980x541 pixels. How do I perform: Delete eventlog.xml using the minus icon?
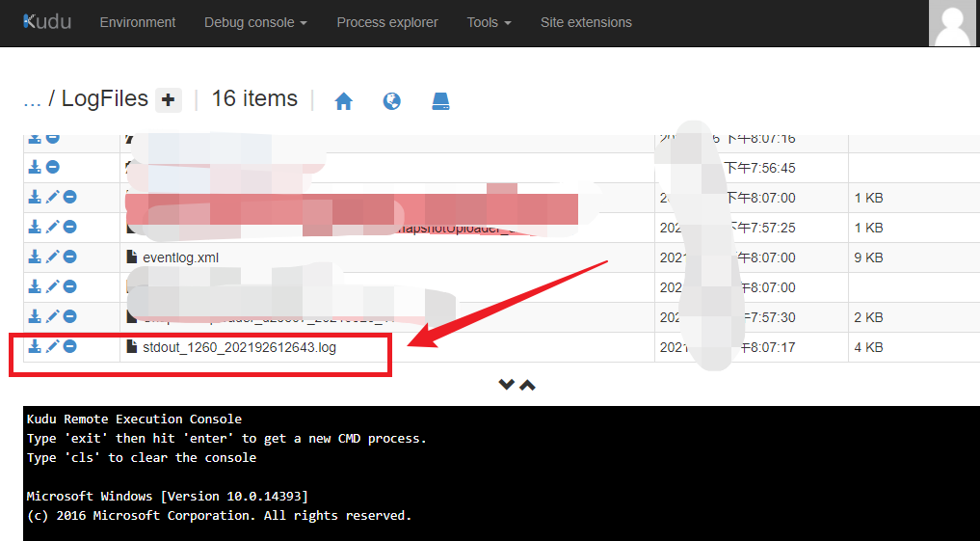[x=70, y=257]
